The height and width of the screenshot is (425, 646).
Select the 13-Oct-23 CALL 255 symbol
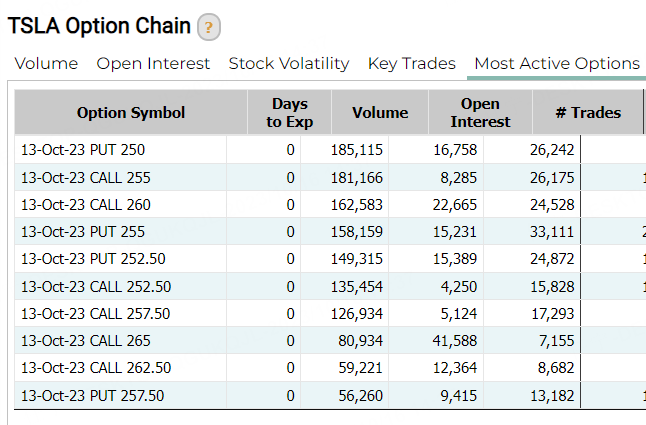[86, 177]
